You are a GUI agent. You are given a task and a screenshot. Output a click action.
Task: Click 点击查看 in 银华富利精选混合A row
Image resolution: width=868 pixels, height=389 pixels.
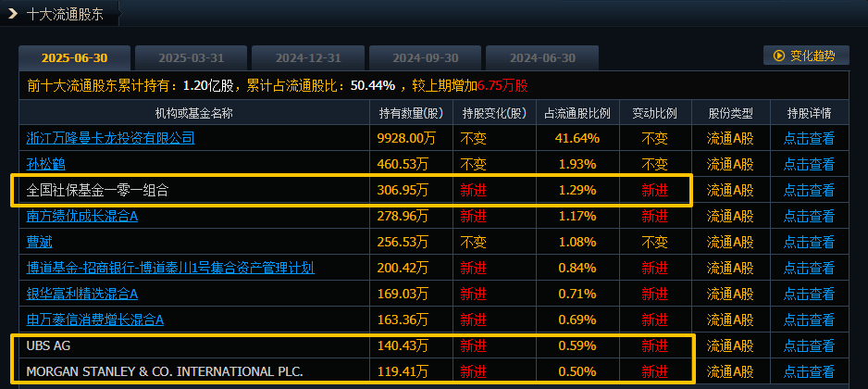click(809, 294)
